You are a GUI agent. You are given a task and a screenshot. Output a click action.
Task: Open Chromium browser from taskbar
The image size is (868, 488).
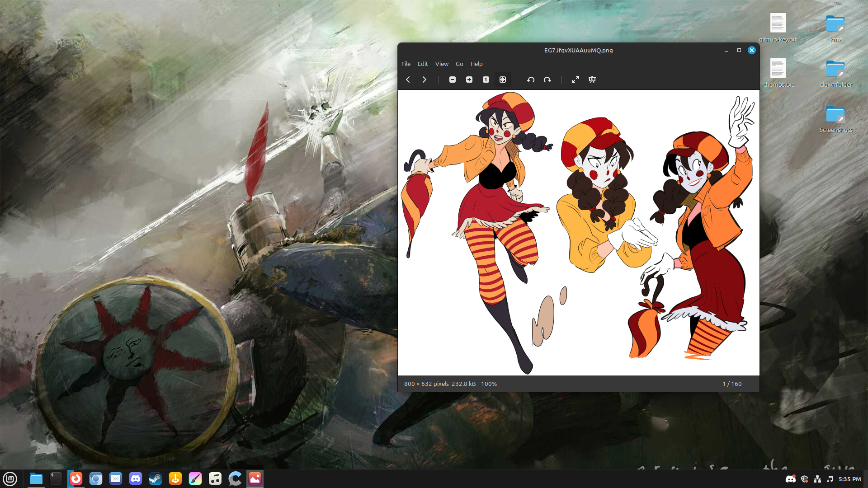96,479
